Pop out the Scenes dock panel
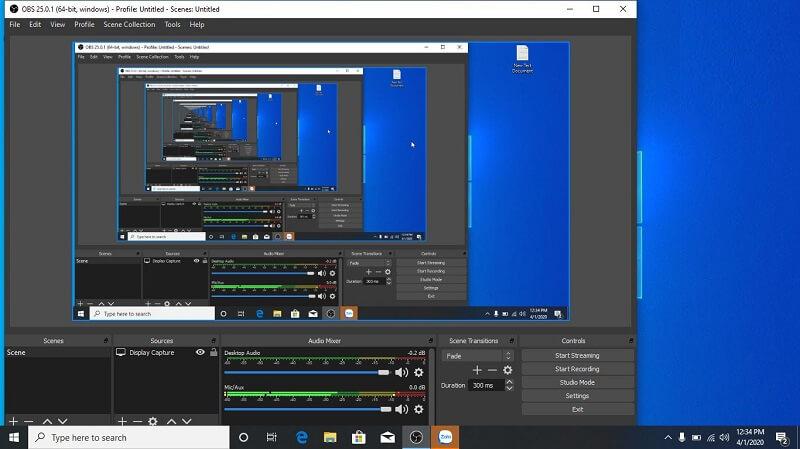 pyautogui.click(x=106, y=340)
